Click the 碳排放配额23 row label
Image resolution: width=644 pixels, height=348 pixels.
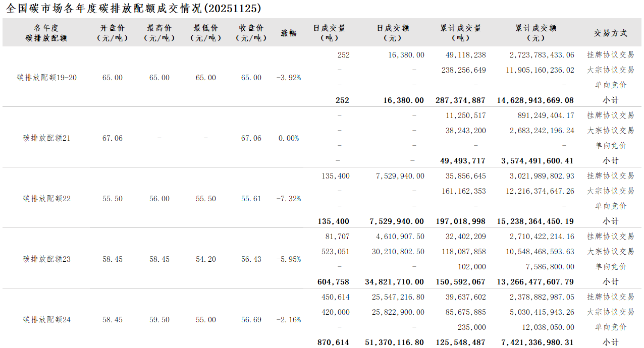click(47, 259)
